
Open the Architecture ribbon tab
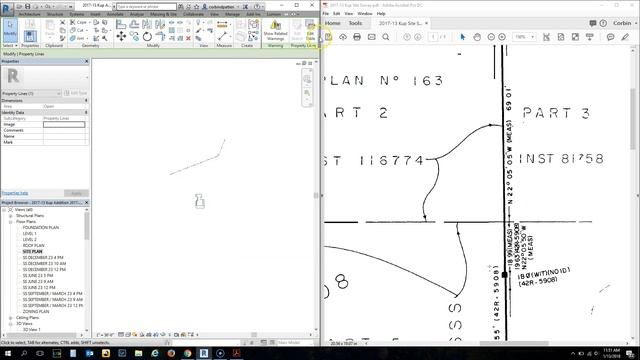coord(29,14)
